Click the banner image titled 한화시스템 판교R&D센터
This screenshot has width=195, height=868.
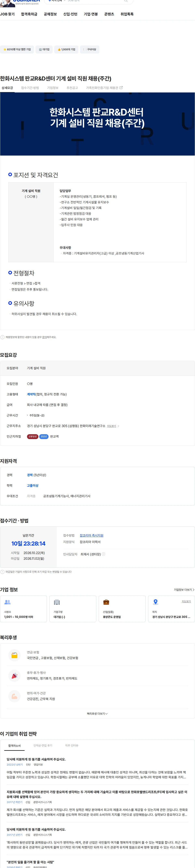(x=97, y=124)
